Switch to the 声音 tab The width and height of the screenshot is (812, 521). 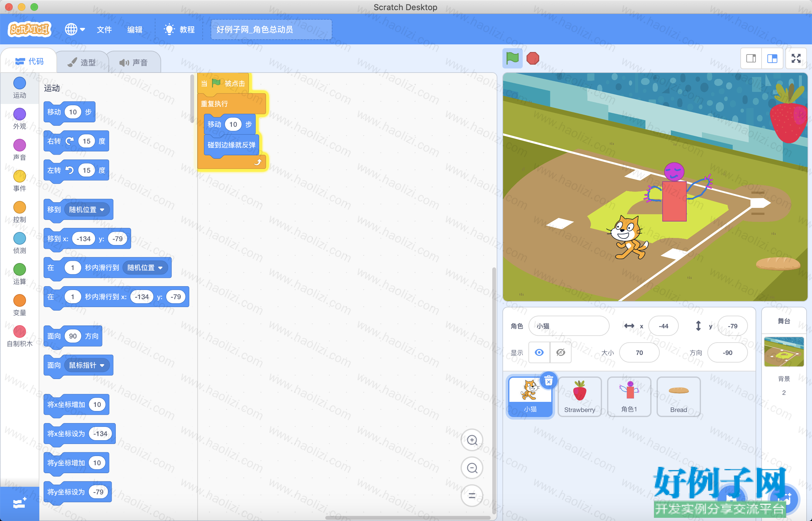tap(134, 62)
